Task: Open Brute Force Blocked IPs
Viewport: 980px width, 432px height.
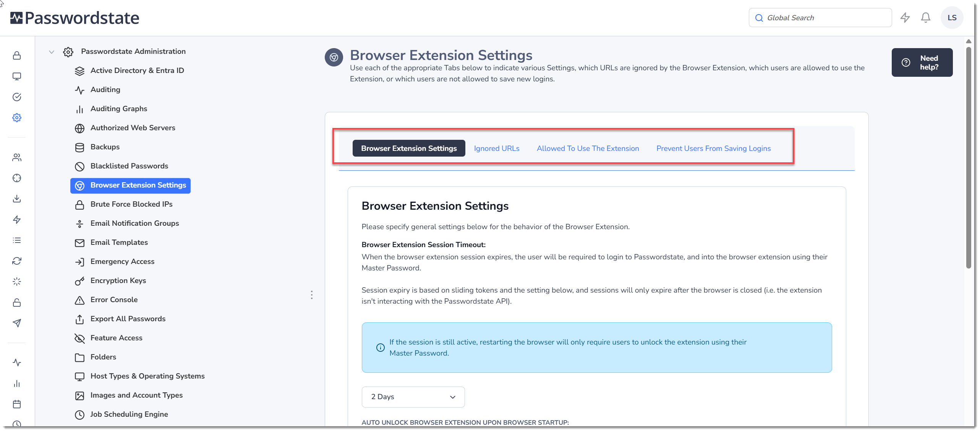Action: (x=131, y=204)
